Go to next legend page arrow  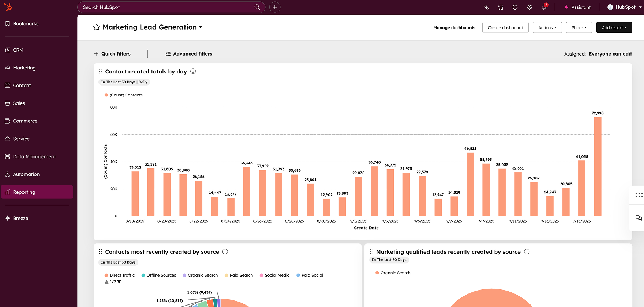[119, 282]
